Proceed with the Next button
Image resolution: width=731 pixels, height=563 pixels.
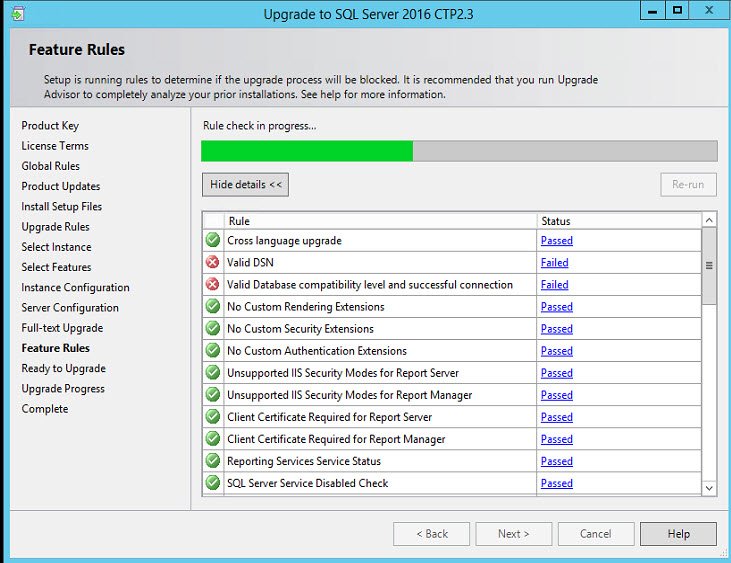(514, 534)
